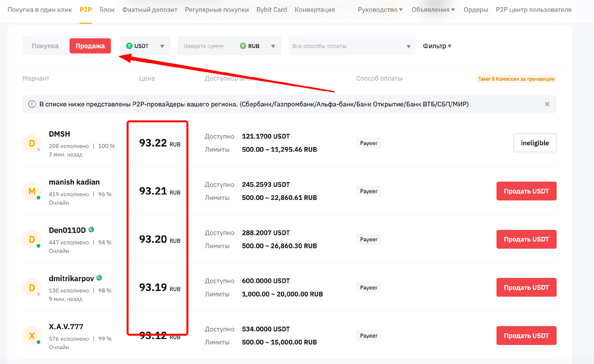Click verified badge next to Den0110D
The width and height of the screenshot is (594, 364).
tap(91, 229)
